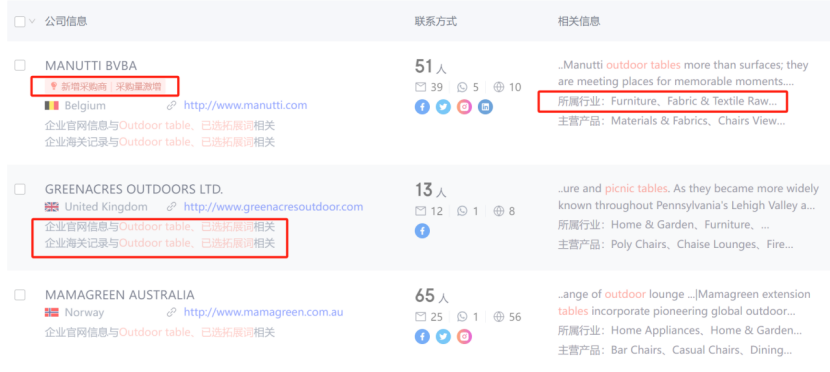Click link icon beside manutti.com URL

[x=172, y=106]
